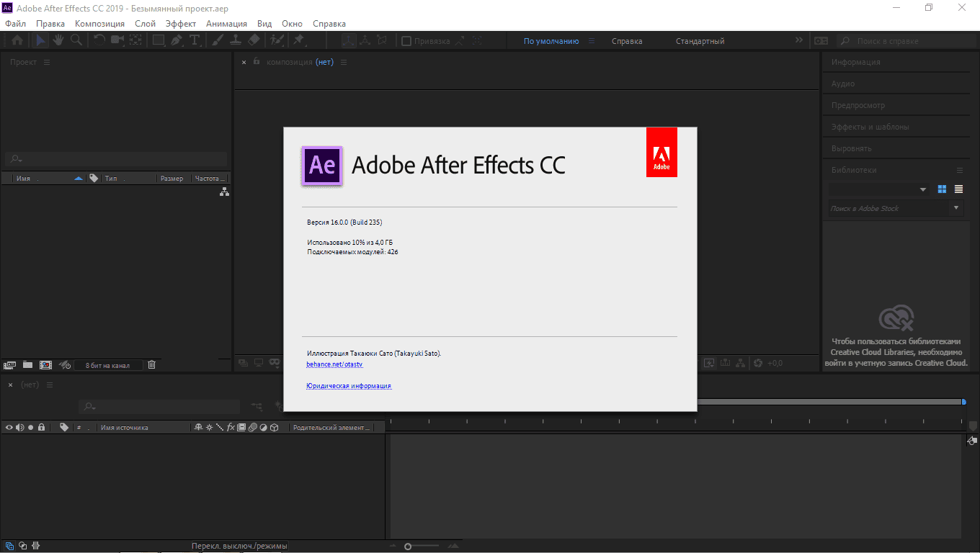The height and width of the screenshot is (553, 980).
Task: Switch libraries to grid view
Action: pos(942,189)
